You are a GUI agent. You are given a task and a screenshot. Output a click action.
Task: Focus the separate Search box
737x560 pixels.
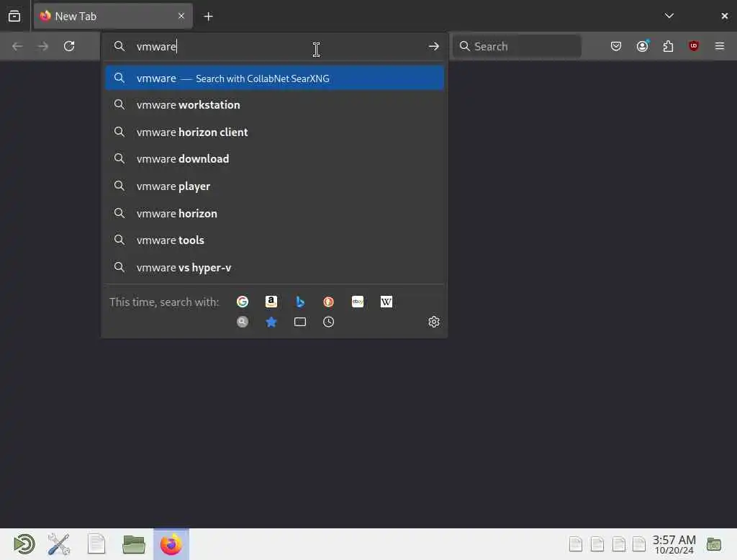517,46
